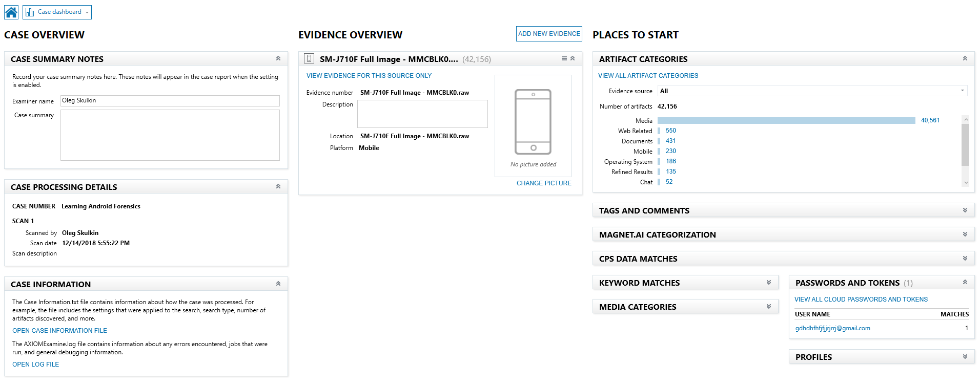Click the Case summary text area
The width and height of the screenshot is (980, 385).
pyautogui.click(x=170, y=135)
